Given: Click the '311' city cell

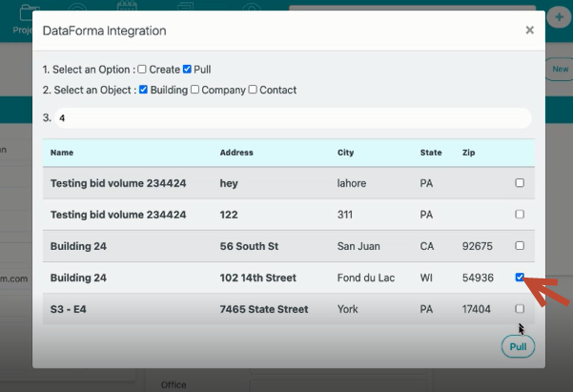Looking at the screenshot, I should tap(345, 215).
